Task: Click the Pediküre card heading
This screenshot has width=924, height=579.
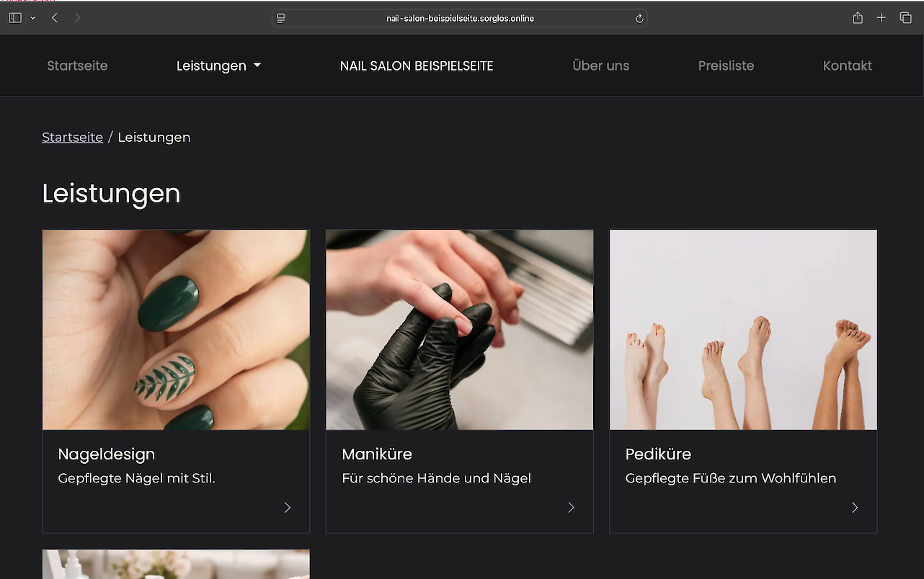Action: [x=658, y=454]
